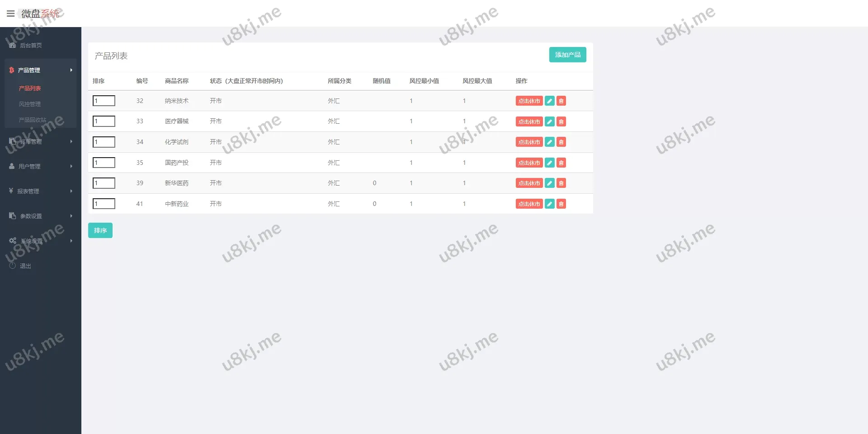This screenshot has width=868, height=434.
Task: Toggle 点击休市 for 国药产投
Action: pos(529,163)
